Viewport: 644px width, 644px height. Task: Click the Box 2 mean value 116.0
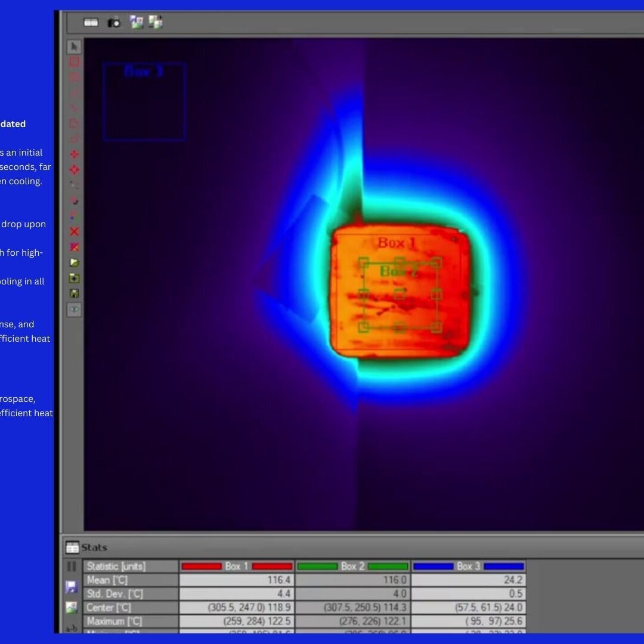(x=353, y=580)
